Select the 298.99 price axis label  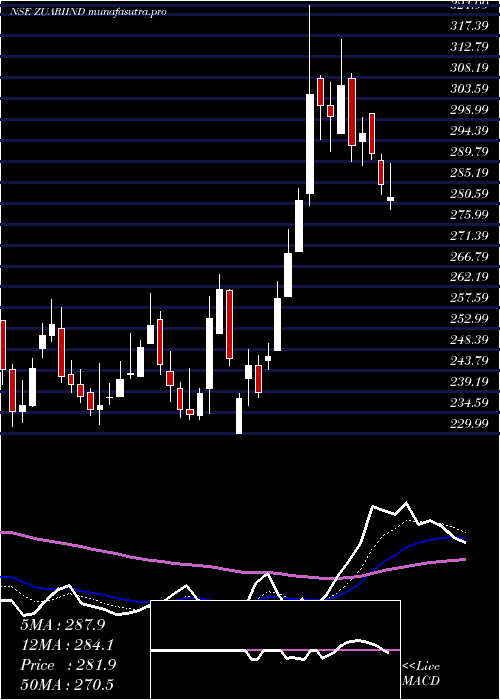click(469, 110)
